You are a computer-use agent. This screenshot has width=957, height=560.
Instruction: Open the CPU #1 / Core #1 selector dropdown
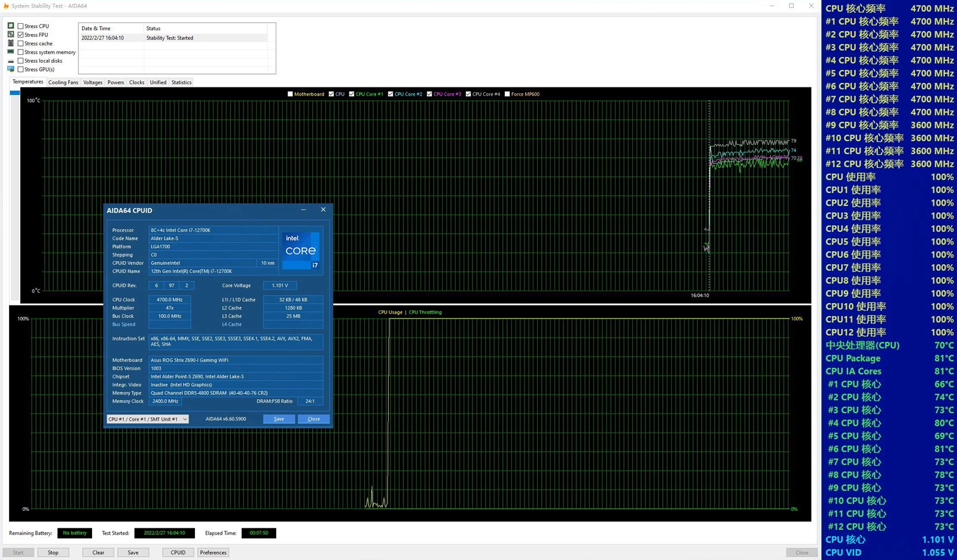point(147,419)
